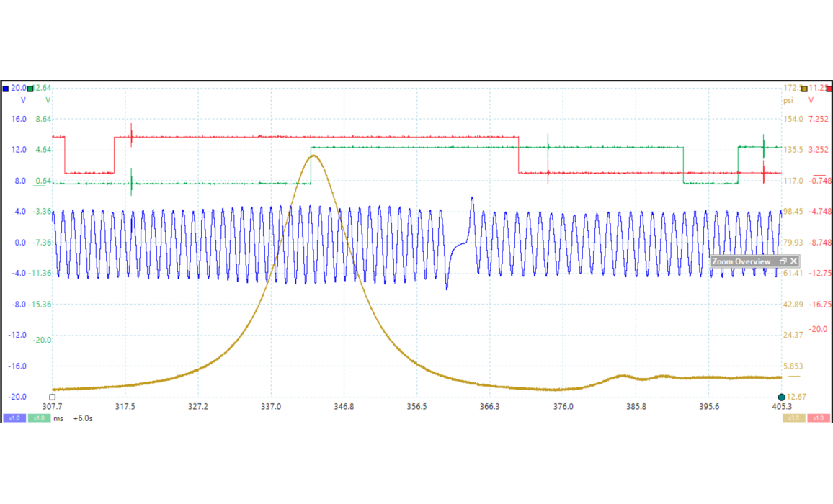
Task: Click the ms time unit label
Action: [x=58, y=418]
